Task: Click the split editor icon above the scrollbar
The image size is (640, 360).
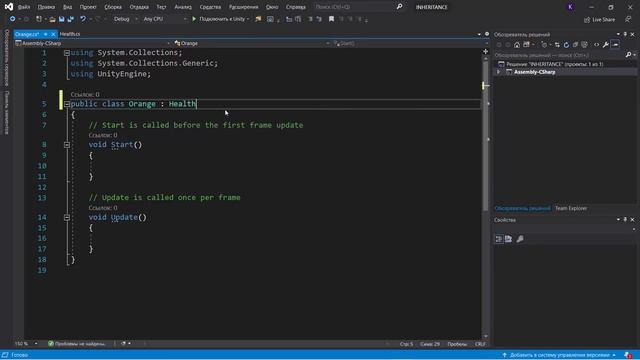Action: pos(485,51)
